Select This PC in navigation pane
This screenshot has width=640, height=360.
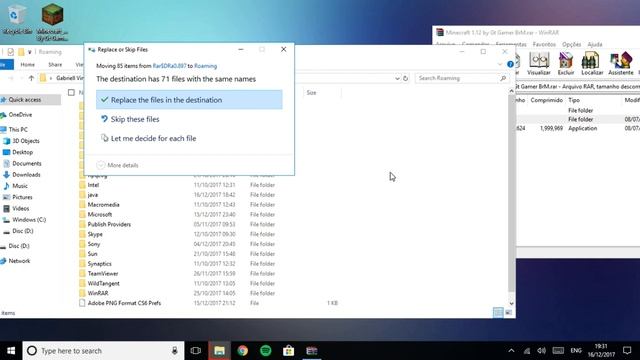point(18,129)
